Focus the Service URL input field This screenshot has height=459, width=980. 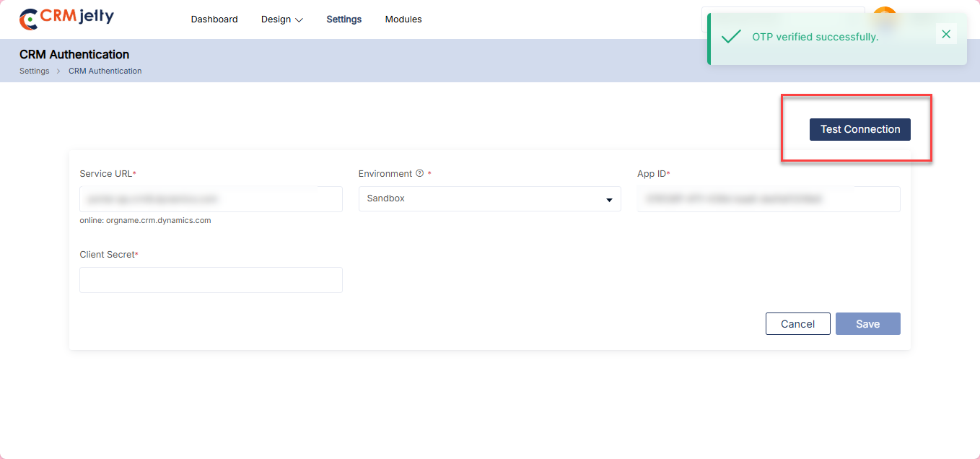[x=211, y=199]
